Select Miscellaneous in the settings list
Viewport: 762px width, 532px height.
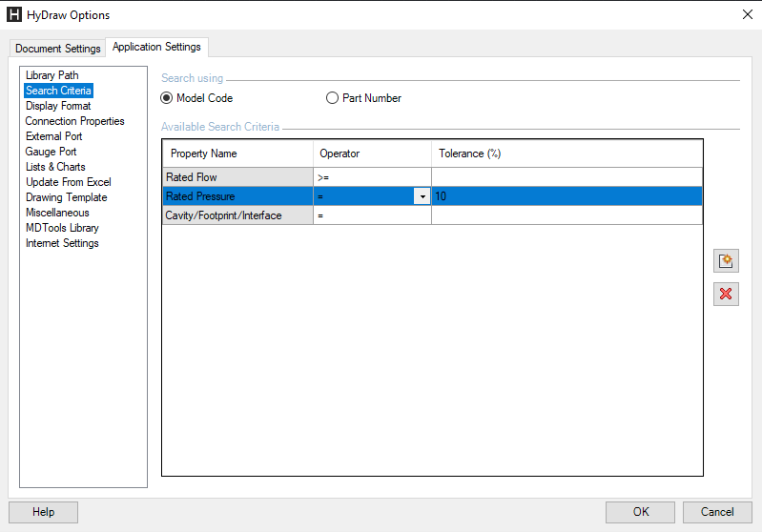pyautogui.click(x=57, y=213)
